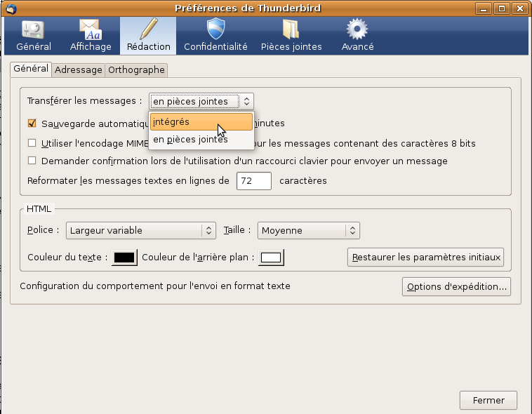
Task: Maximize the Préférences window
Action: pyautogui.click(x=501, y=8)
